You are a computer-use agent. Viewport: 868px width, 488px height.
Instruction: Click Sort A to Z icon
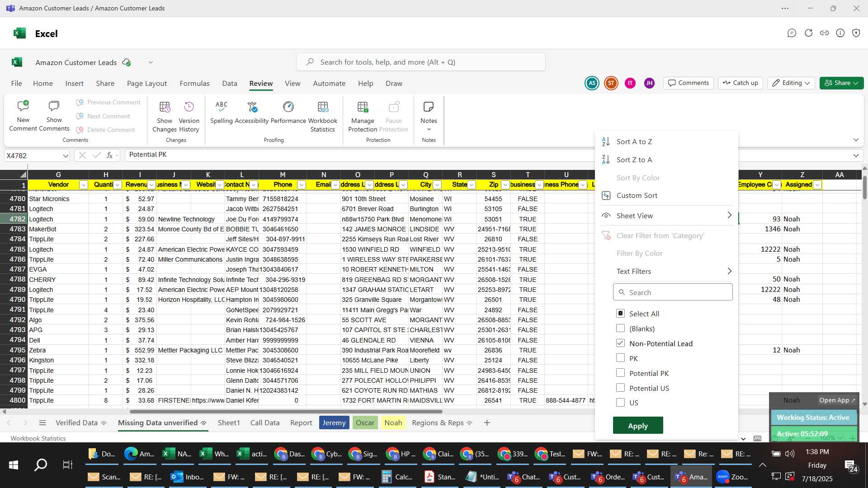click(606, 142)
